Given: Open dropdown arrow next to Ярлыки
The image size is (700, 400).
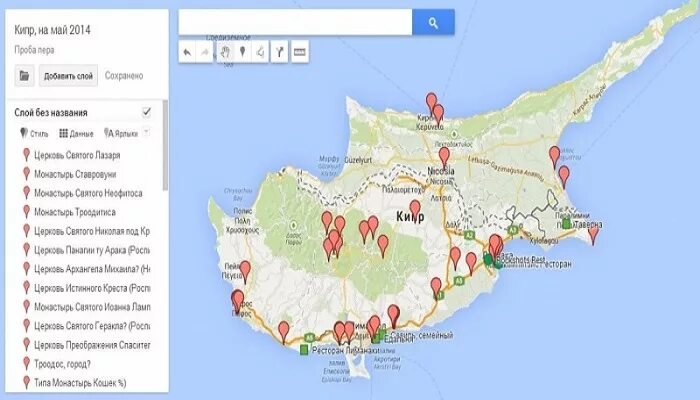Looking at the screenshot, I should 146,133.
